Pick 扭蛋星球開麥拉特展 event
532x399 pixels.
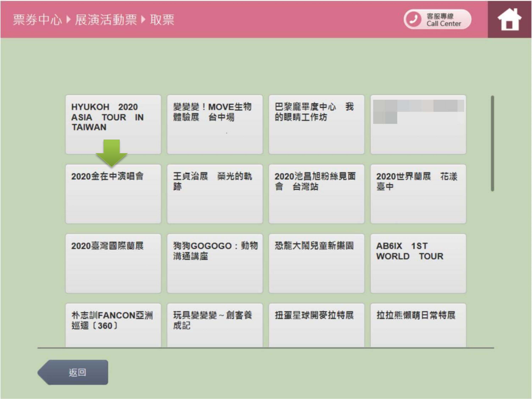coord(316,325)
